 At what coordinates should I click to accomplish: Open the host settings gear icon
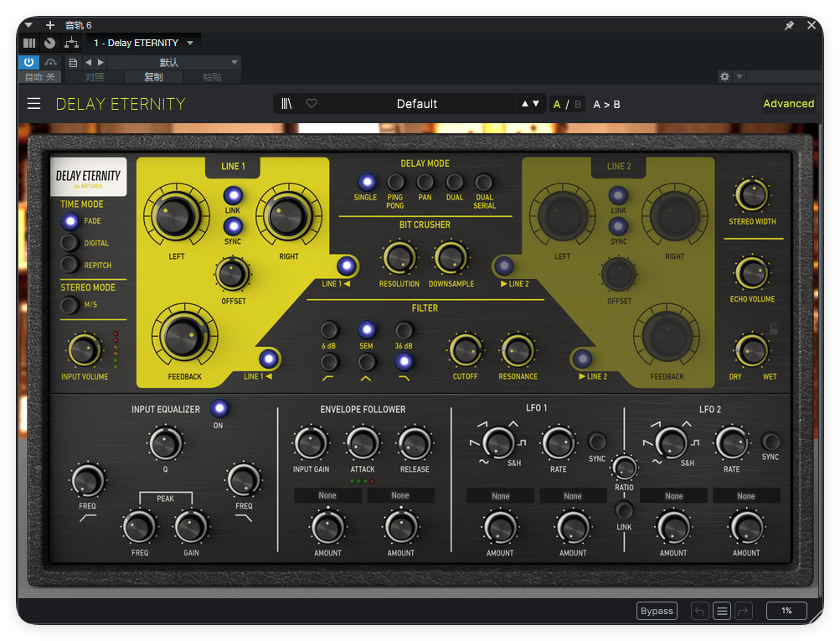coord(724,76)
